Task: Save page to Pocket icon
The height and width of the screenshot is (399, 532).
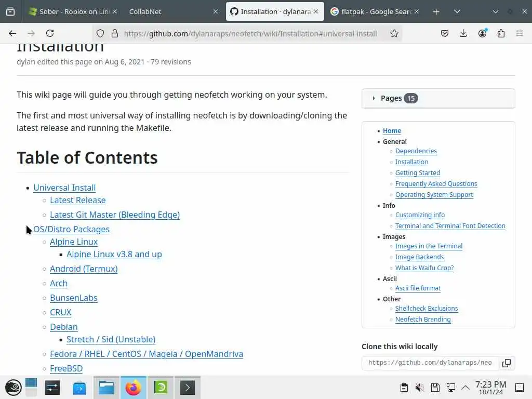Action: pos(445,33)
